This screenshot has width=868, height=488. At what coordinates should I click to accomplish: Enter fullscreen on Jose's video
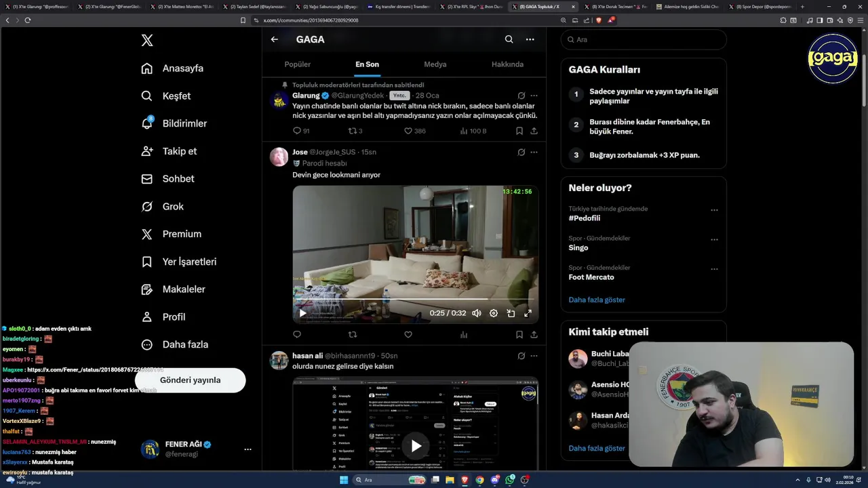click(x=528, y=313)
